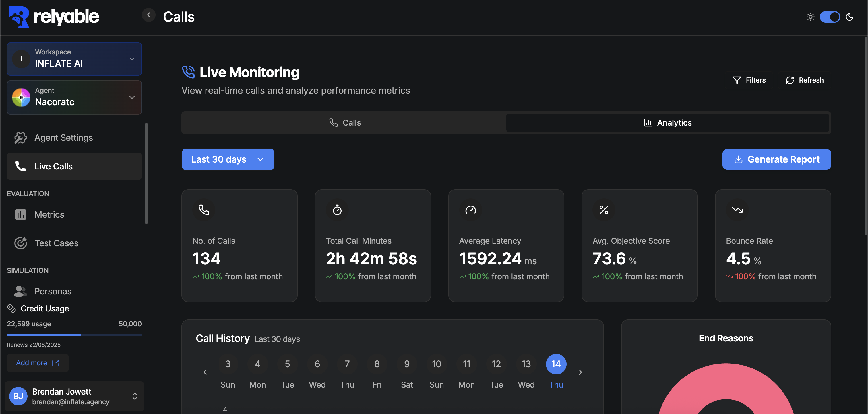Click the 2h 42m 58s value
The height and width of the screenshot is (414, 868).
pyautogui.click(x=371, y=259)
